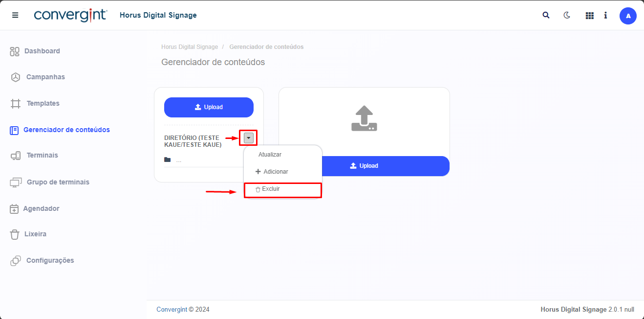
Task: Choose Adicionar from the dropdown menu
Action: [272, 172]
